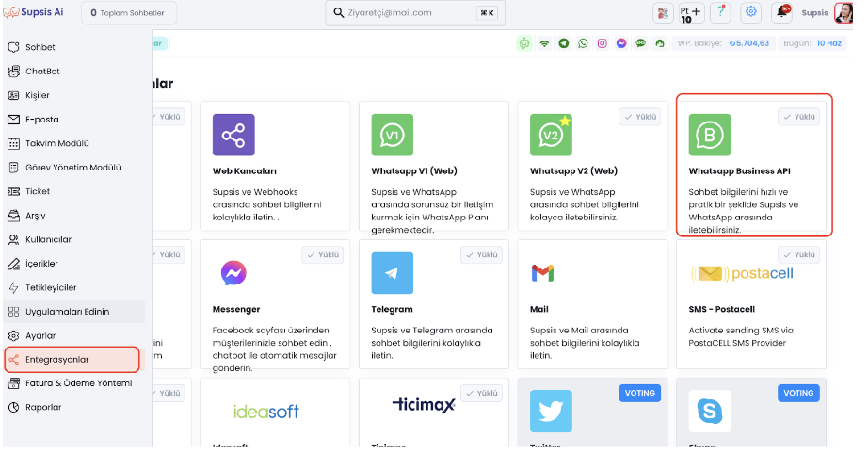Click VOTING badge on Skype card

(798, 393)
